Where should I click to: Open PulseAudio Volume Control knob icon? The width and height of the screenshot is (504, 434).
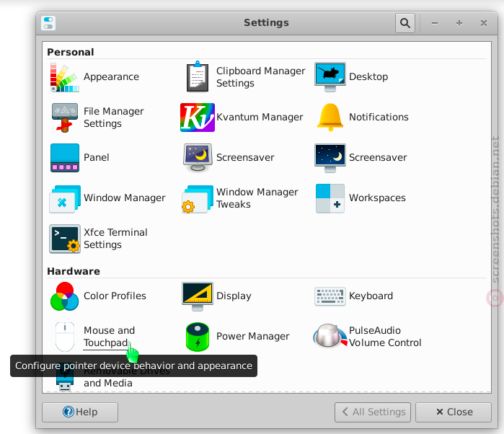click(330, 337)
